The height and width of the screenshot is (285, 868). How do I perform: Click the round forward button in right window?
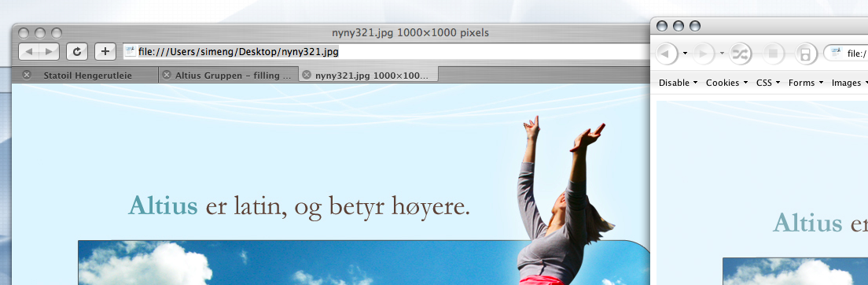pyautogui.click(x=704, y=54)
